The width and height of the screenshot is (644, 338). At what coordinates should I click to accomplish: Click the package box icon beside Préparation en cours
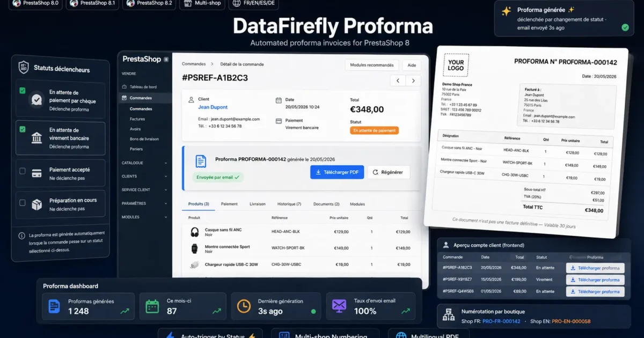[x=37, y=204]
